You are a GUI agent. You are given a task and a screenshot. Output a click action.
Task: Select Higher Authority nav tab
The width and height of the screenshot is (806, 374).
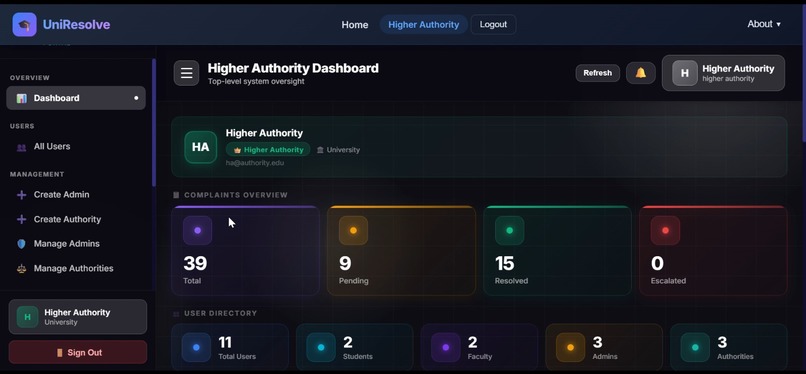(424, 25)
